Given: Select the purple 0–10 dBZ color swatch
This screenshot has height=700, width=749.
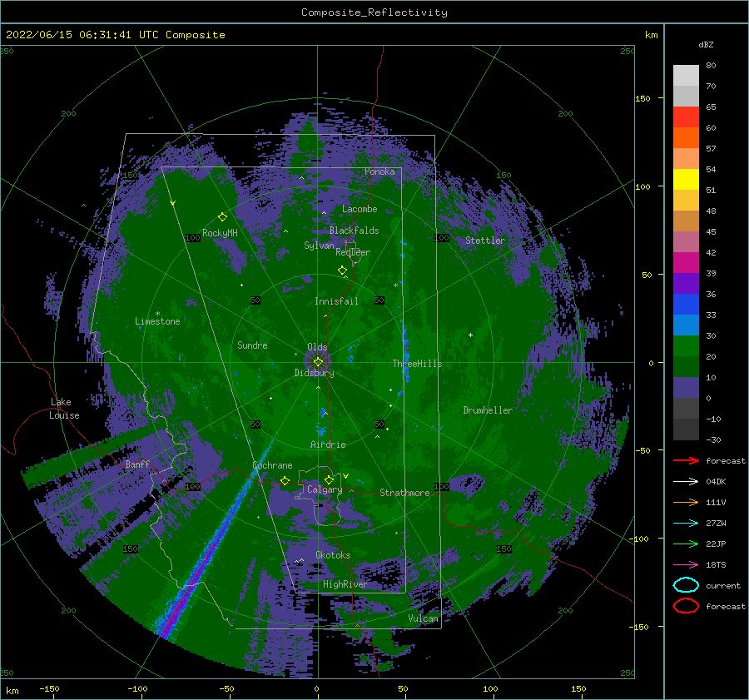Looking at the screenshot, I should tap(686, 388).
